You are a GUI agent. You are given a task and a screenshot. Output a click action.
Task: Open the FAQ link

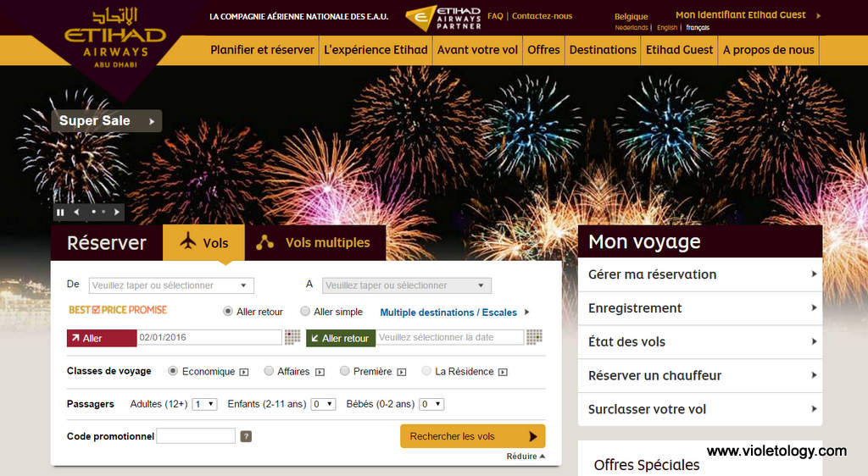click(x=495, y=16)
